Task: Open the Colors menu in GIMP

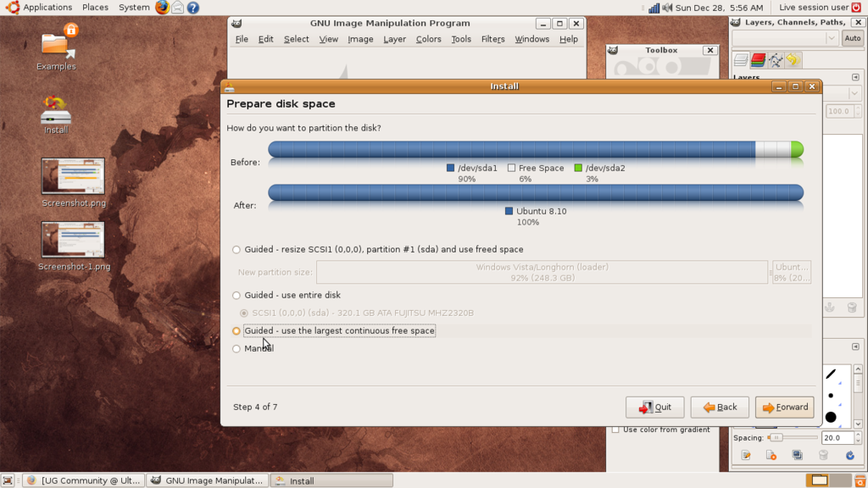Action: [x=428, y=39]
